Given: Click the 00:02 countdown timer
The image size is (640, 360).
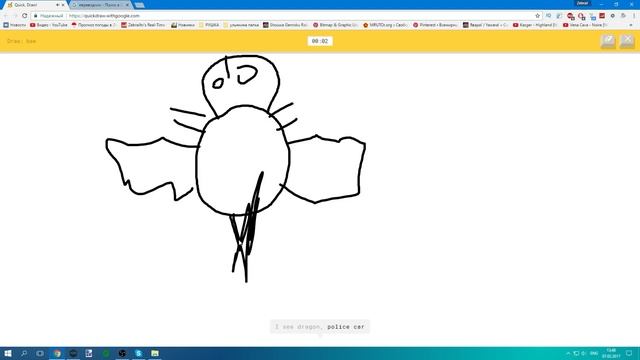Looking at the screenshot, I should (x=320, y=41).
